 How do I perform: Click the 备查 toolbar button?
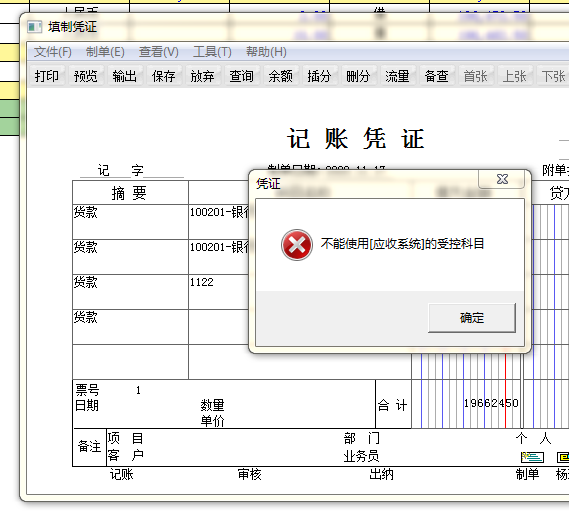click(437, 76)
